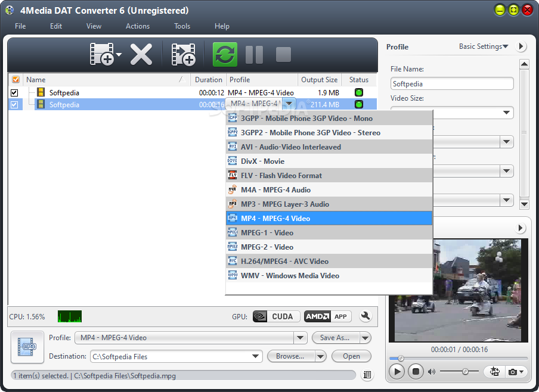
Task: Click the Open destination button
Action: [351, 356]
